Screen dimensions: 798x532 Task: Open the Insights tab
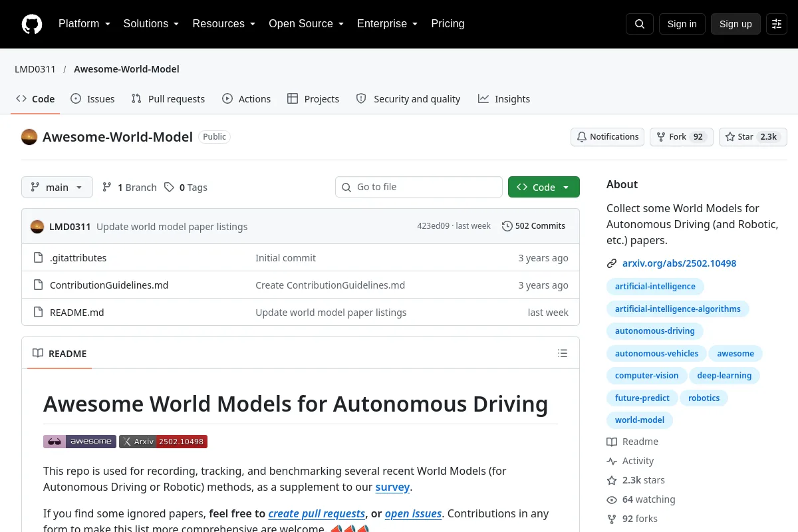point(504,99)
